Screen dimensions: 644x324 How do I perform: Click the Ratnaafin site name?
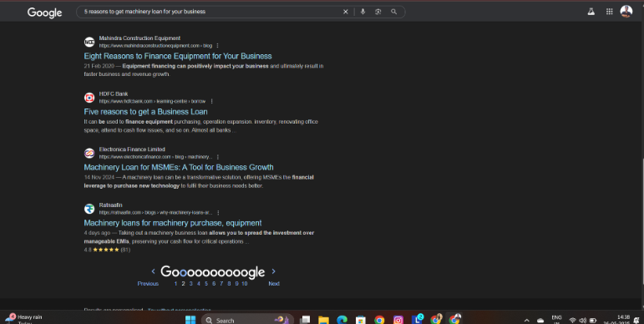(110, 205)
